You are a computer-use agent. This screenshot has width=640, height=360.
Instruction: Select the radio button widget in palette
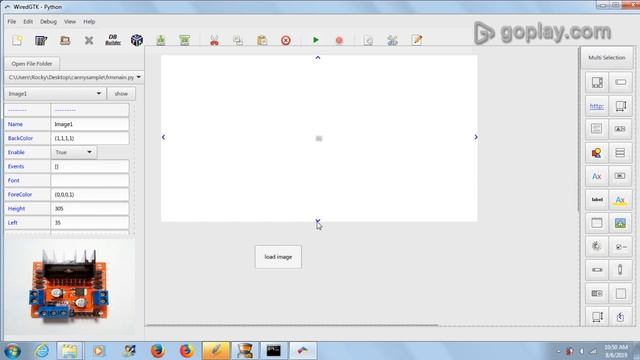click(x=620, y=246)
